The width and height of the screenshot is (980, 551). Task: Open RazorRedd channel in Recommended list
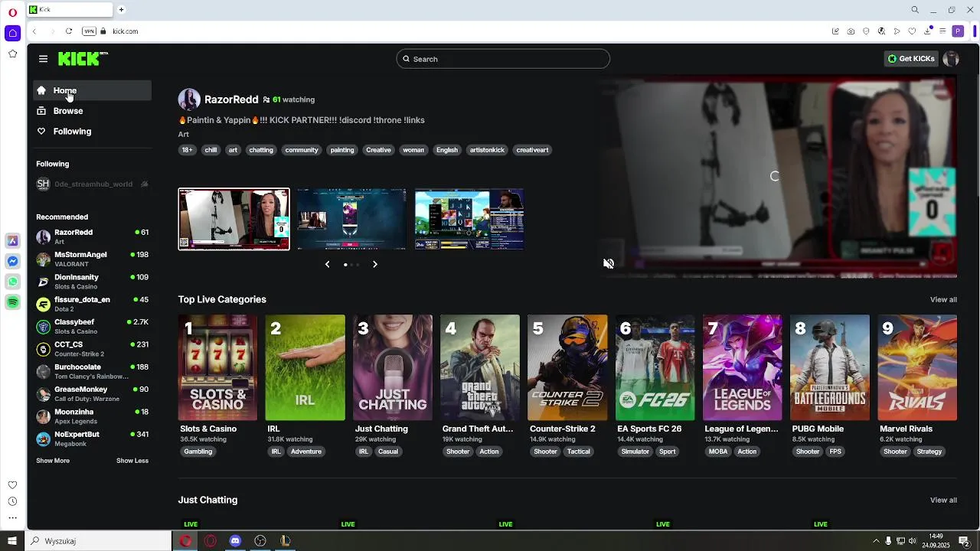[x=93, y=236]
